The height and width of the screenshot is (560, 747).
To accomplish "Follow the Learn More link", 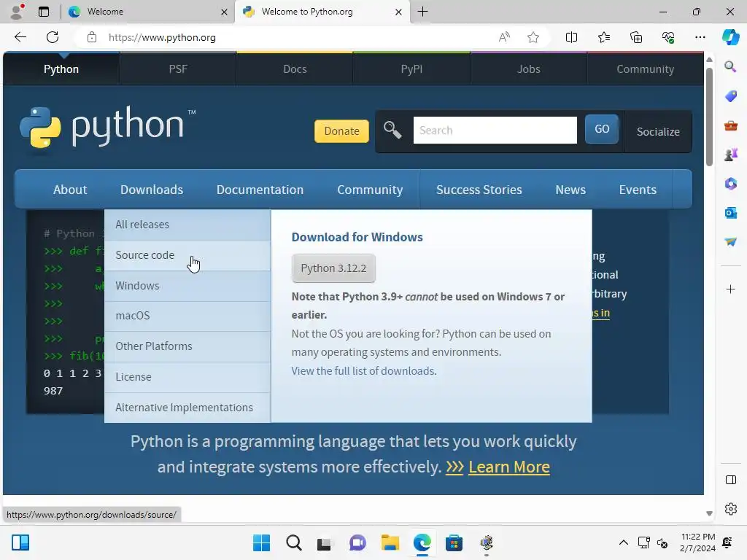I will [x=508, y=467].
